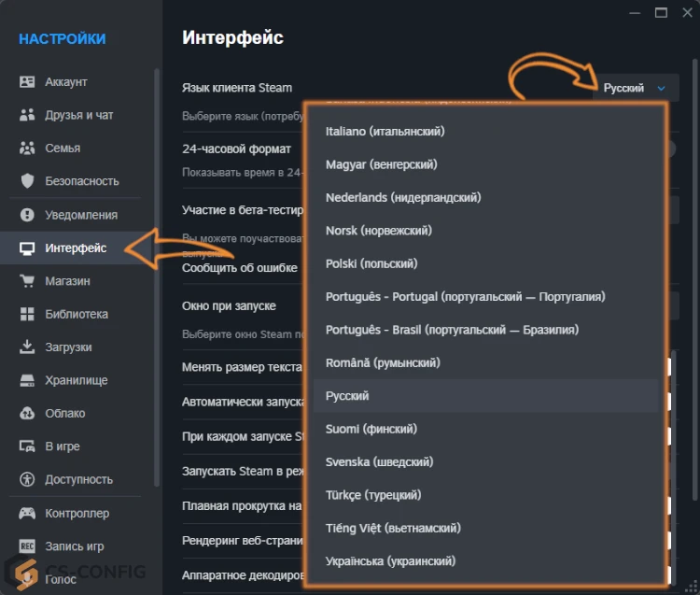
Task: Click the Security shield icon
Action: pyautogui.click(x=27, y=181)
